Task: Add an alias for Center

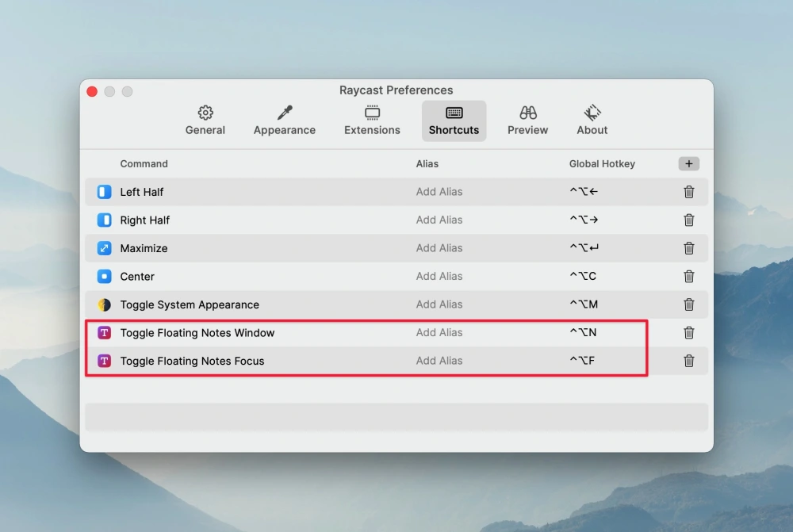Action: [x=439, y=276]
